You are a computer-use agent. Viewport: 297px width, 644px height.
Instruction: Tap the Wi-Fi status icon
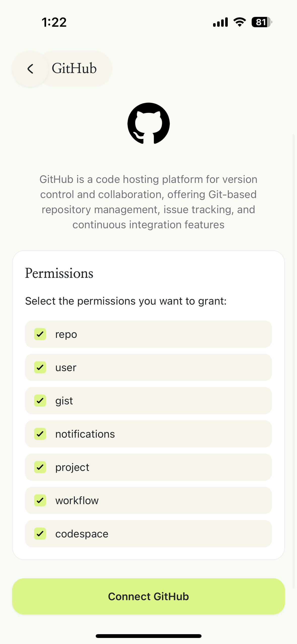(x=240, y=22)
